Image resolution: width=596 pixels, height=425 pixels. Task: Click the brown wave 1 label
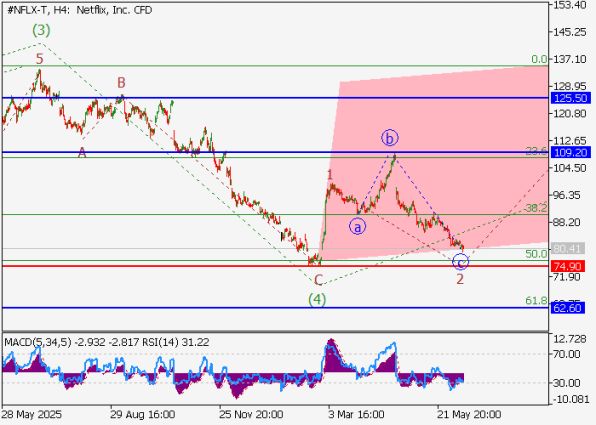coord(330,175)
